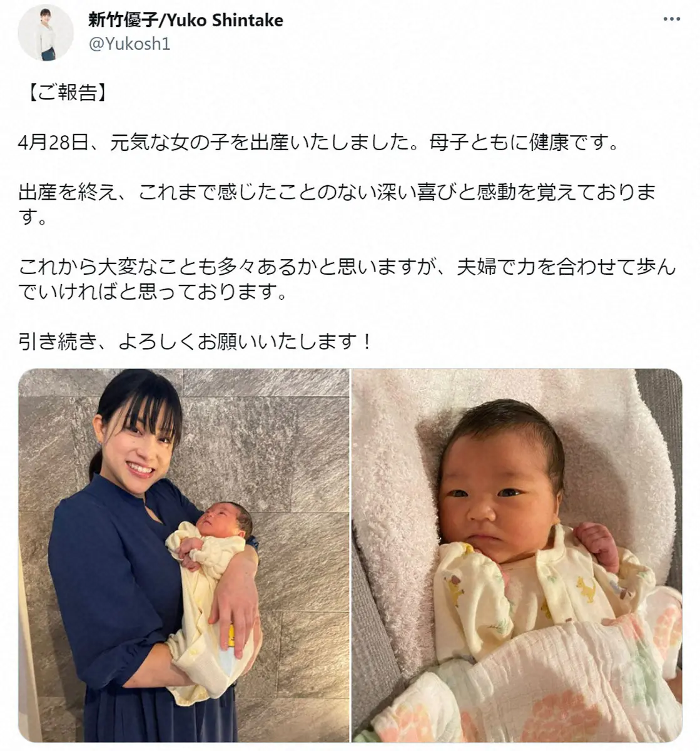Click the closing line 引き続き、よろしくお願いいたします
Viewport: 700px width, 751px height.
click(x=196, y=342)
